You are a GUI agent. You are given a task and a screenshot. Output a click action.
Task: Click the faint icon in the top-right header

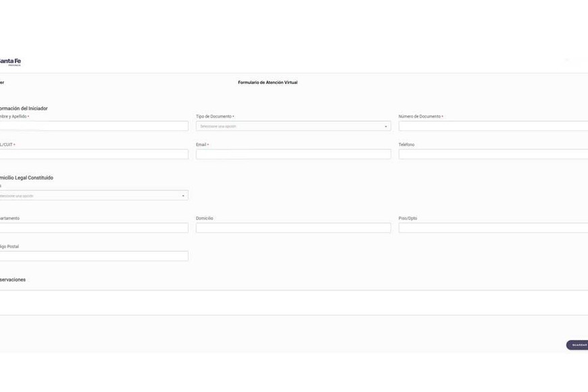pyautogui.click(x=567, y=61)
